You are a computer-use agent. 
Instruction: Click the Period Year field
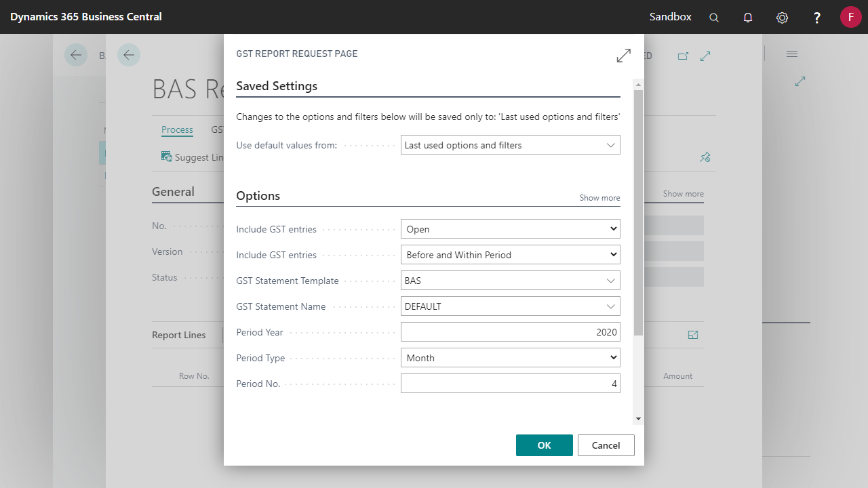pyautogui.click(x=510, y=332)
